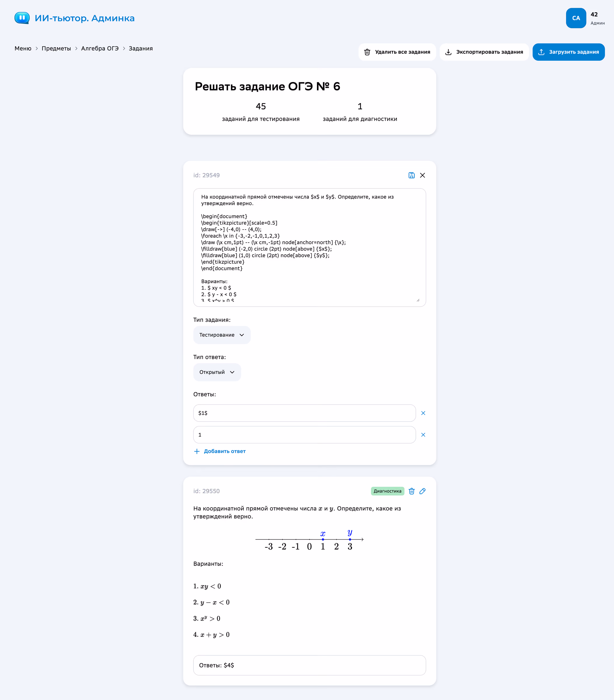Click the trash icon in Удалить все задания
The image size is (614, 700).
click(367, 52)
